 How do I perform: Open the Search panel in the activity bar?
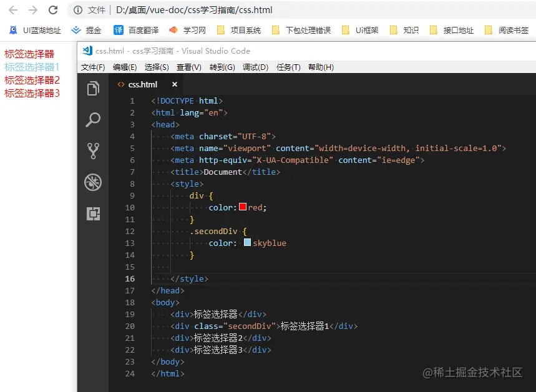pyautogui.click(x=93, y=120)
